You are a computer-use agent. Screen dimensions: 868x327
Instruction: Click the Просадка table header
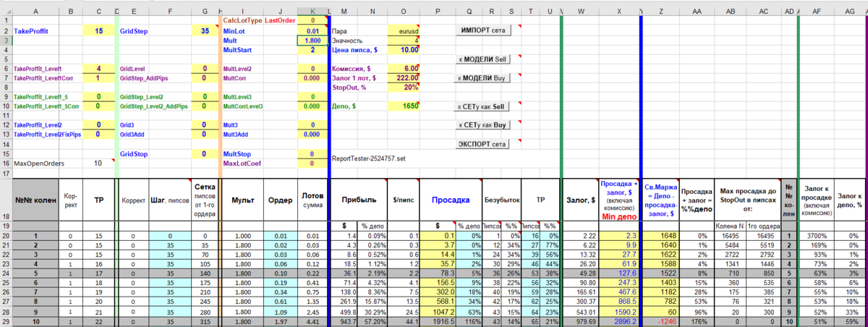tap(451, 200)
